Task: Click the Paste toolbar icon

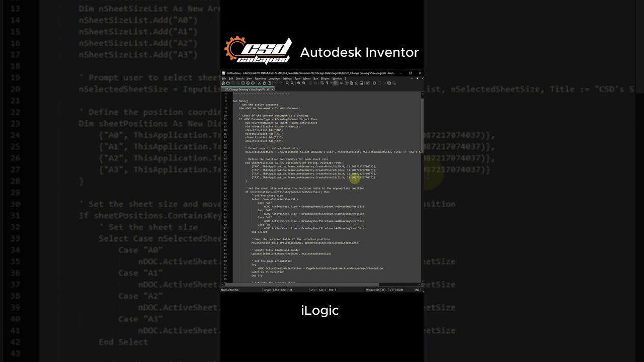Action: [x=269, y=83]
